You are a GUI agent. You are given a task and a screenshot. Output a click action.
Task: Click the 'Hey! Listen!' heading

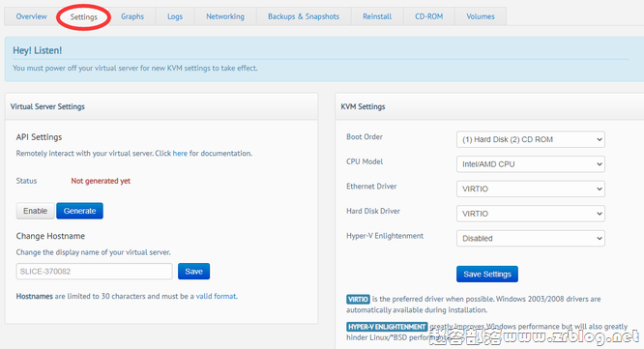[38, 50]
